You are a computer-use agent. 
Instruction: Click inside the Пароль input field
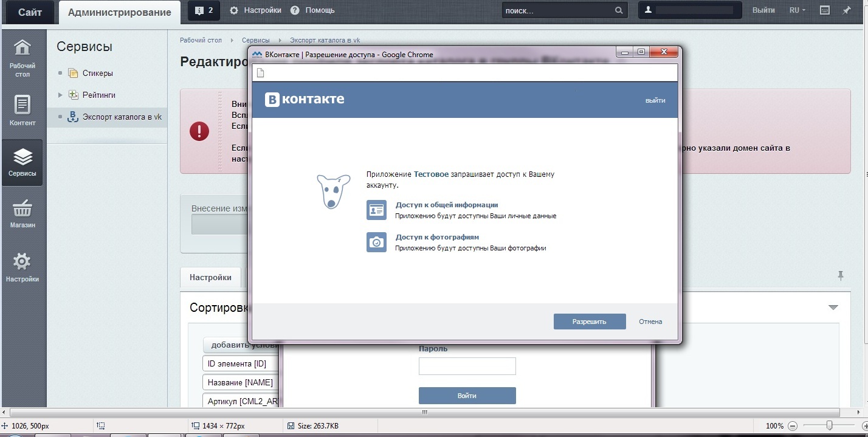click(467, 366)
